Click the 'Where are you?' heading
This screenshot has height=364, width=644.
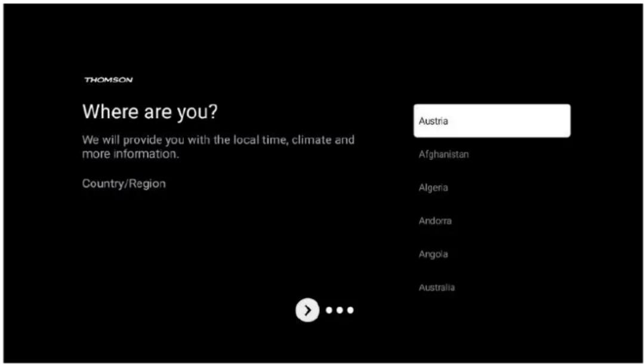pos(150,112)
